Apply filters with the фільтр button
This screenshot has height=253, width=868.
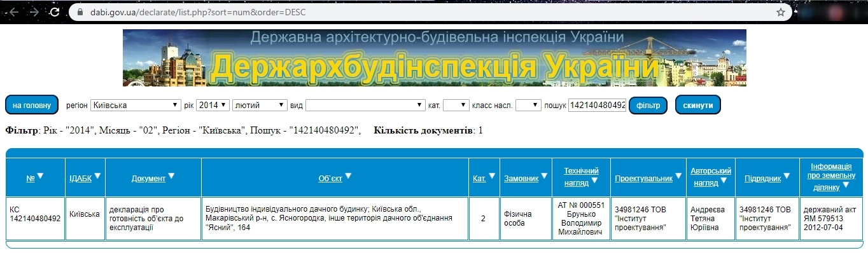(x=648, y=105)
